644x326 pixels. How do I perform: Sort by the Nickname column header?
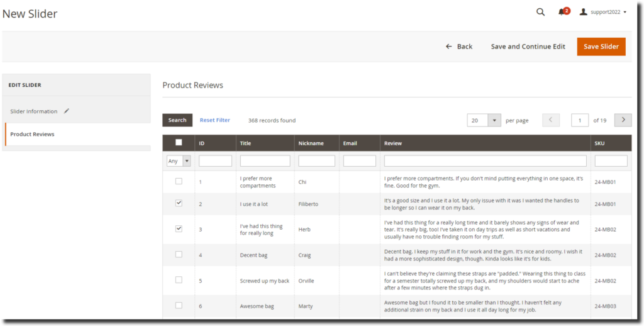point(311,143)
